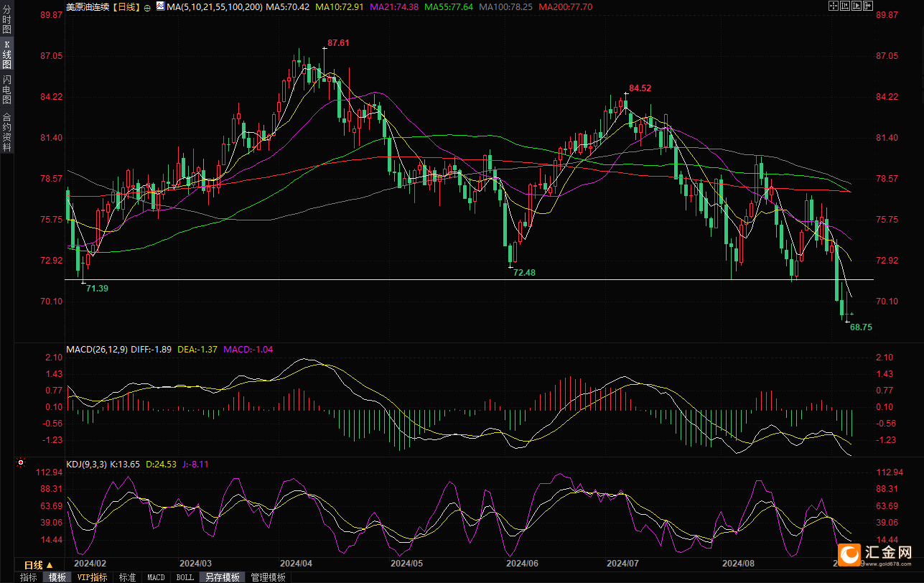Click the MA200:77.70 value
Screen dimensions: 924x583
tap(565, 6)
